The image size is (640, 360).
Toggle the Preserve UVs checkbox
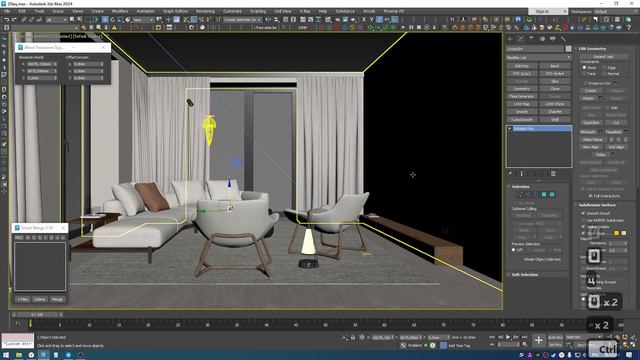click(x=586, y=83)
